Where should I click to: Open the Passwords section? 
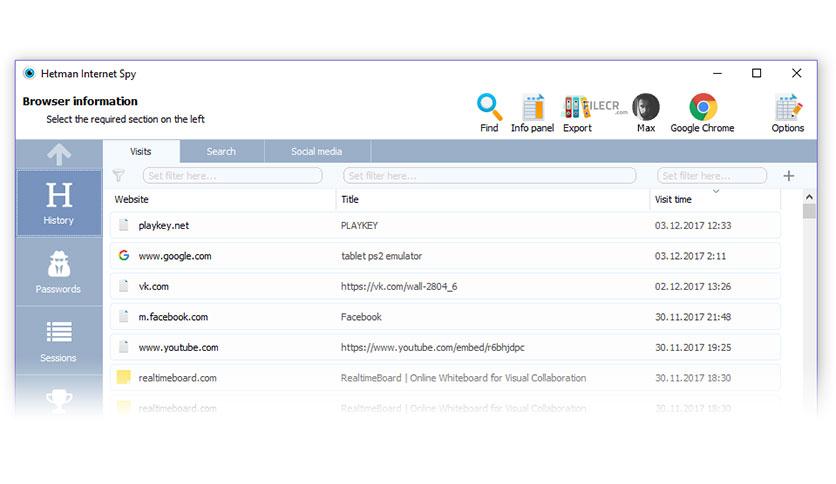pos(59,272)
